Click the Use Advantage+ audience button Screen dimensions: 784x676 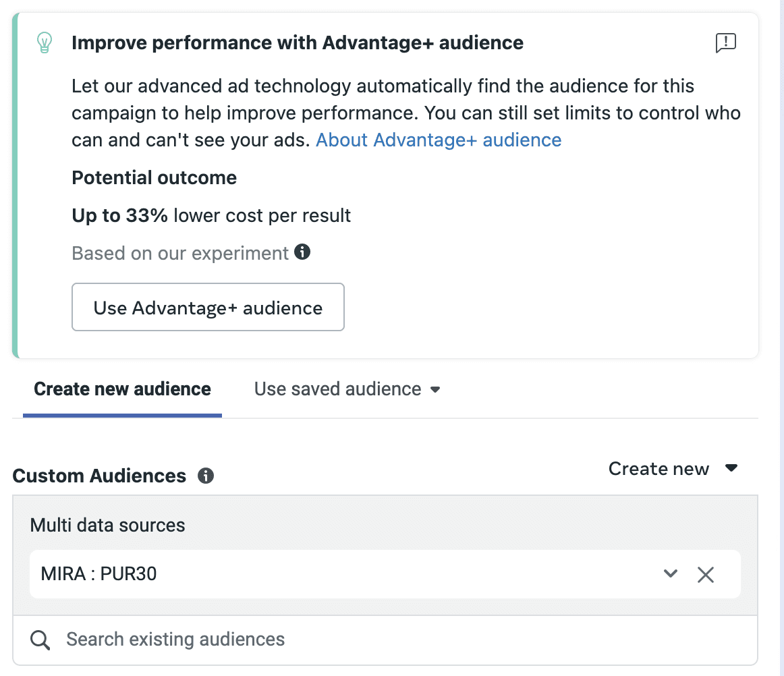click(x=208, y=307)
